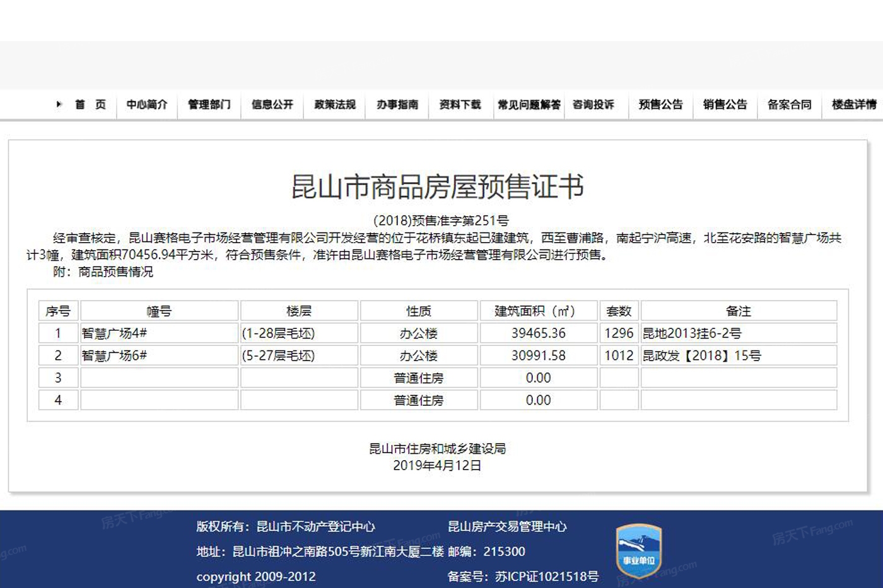The image size is (883, 588).
Task: Click the area value 30991.58
Action: [539, 355]
